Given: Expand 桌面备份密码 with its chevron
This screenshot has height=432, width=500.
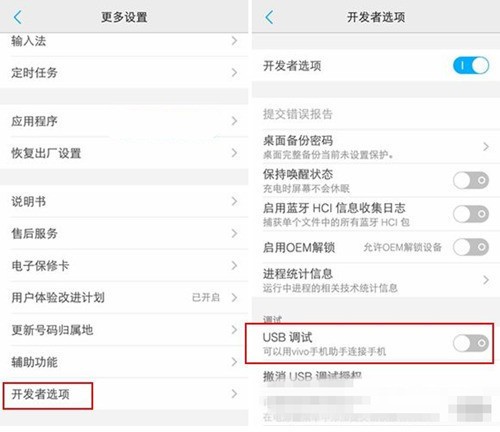Looking at the screenshot, I should pyautogui.click(x=486, y=147).
